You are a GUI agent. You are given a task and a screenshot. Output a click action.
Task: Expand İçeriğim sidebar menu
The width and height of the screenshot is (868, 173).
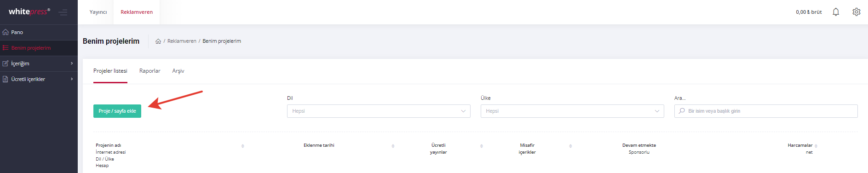pos(39,63)
